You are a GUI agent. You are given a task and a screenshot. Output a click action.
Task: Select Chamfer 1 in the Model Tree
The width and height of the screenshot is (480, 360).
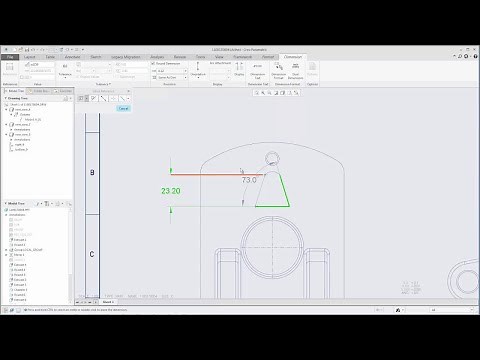pos(18,290)
